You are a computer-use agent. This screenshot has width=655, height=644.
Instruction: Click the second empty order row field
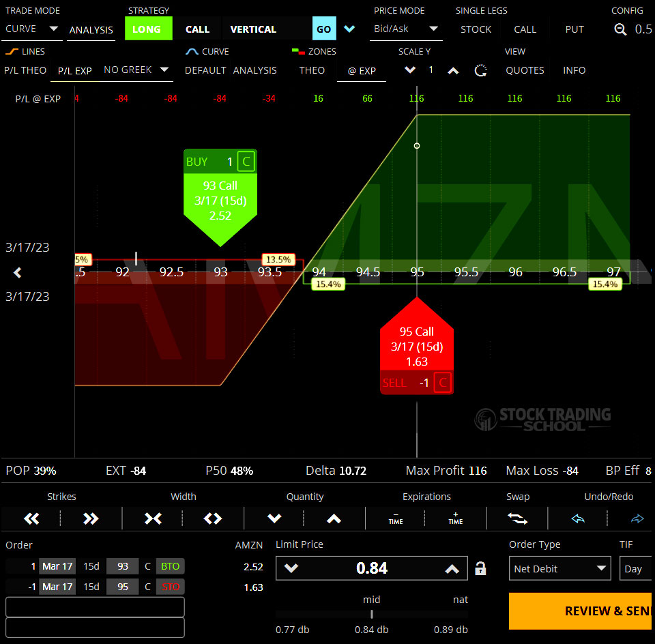pos(95,628)
